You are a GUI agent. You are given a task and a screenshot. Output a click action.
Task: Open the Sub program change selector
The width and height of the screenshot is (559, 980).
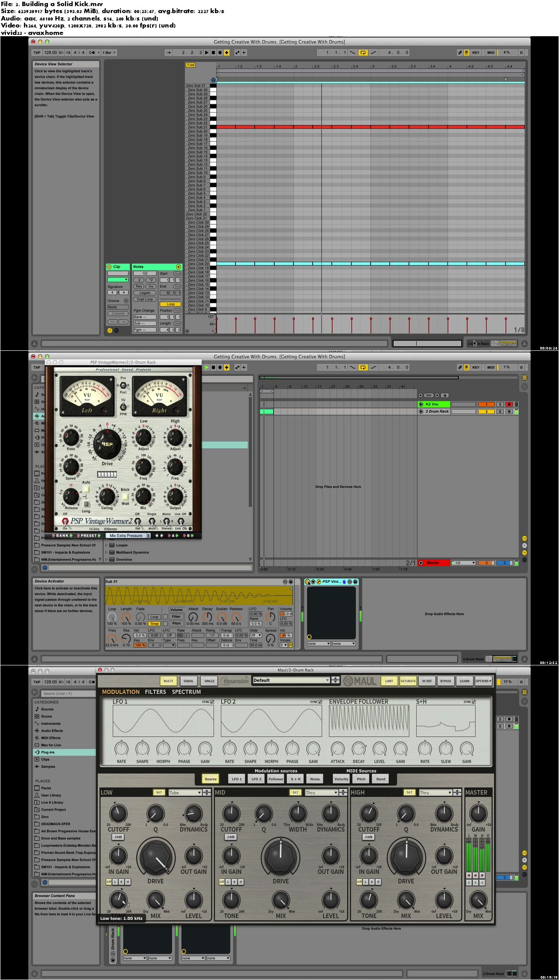(x=145, y=323)
